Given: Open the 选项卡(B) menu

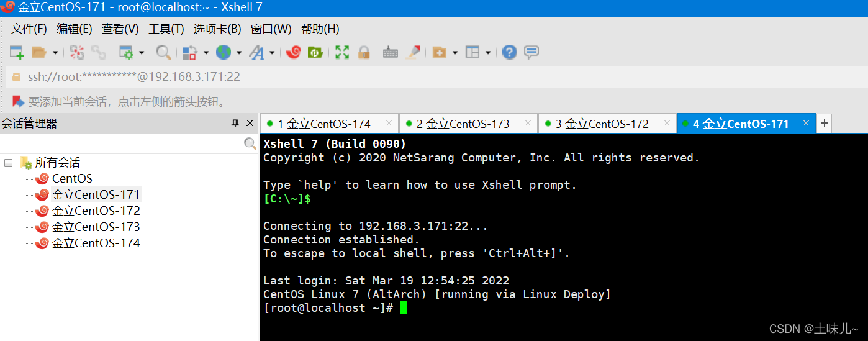Looking at the screenshot, I should 217,29.
